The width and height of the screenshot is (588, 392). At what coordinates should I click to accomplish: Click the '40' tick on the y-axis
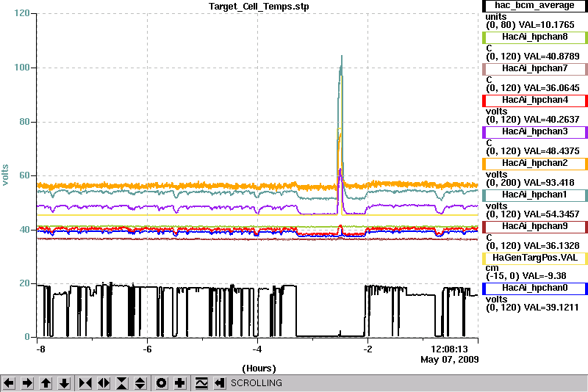pos(25,230)
